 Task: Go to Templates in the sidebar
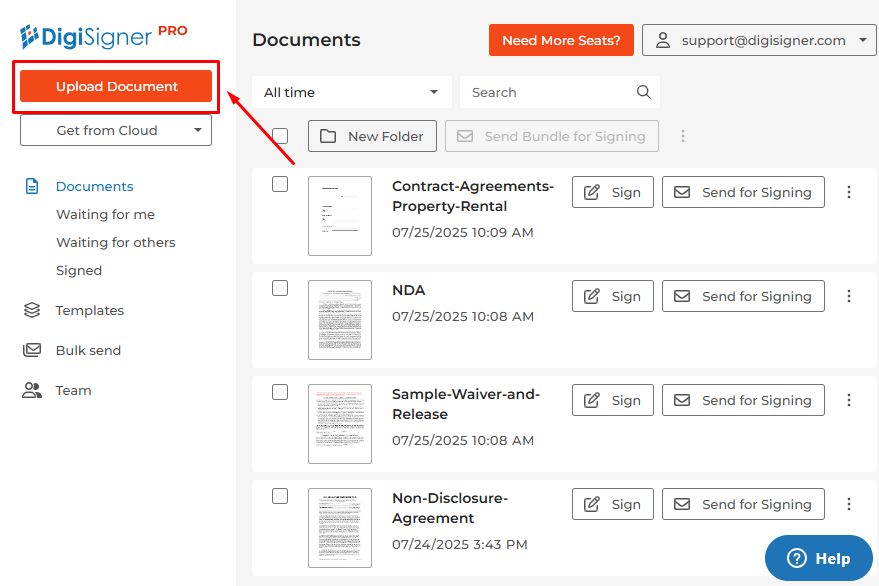(89, 310)
